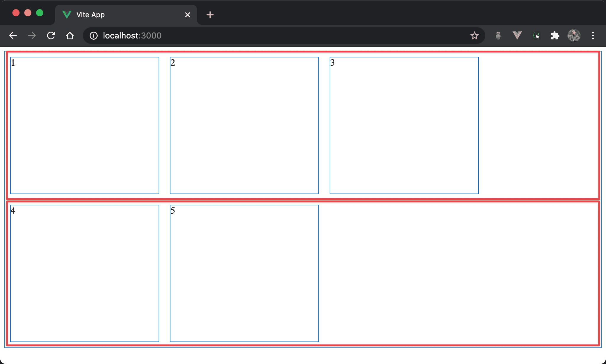Screen dimensions: 606x364
Task: Click the box labeled 5
Action: (244, 273)
